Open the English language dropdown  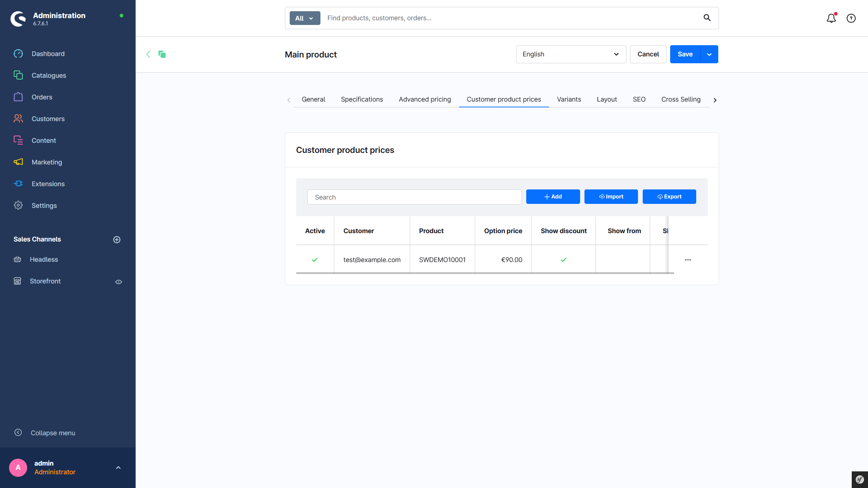571,54
